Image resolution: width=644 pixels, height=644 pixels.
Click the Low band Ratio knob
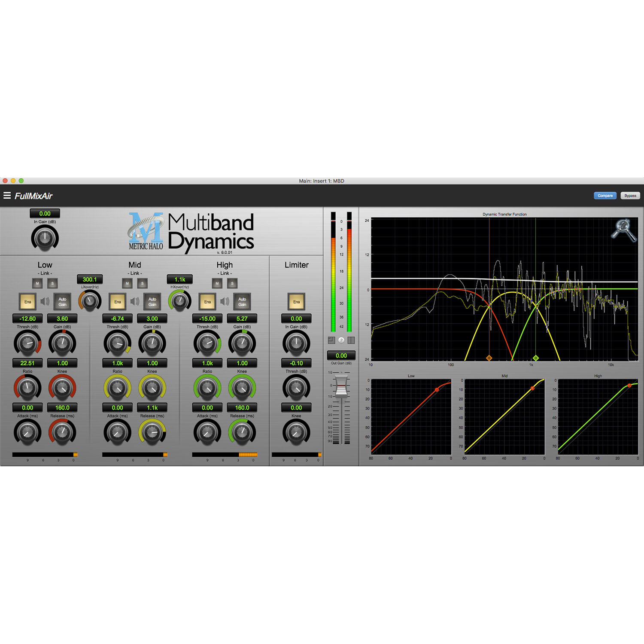27,387
